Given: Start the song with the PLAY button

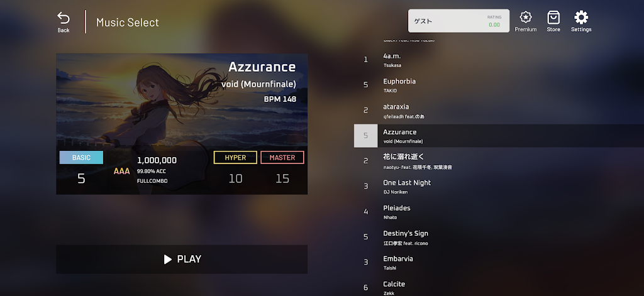Looking at the screenshot, I should click(182, 259).
